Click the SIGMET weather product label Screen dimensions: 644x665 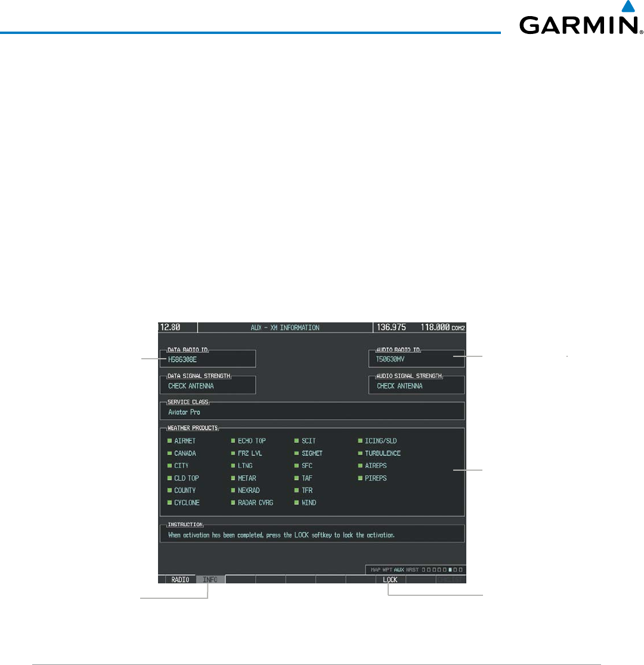tap(312, 453)
